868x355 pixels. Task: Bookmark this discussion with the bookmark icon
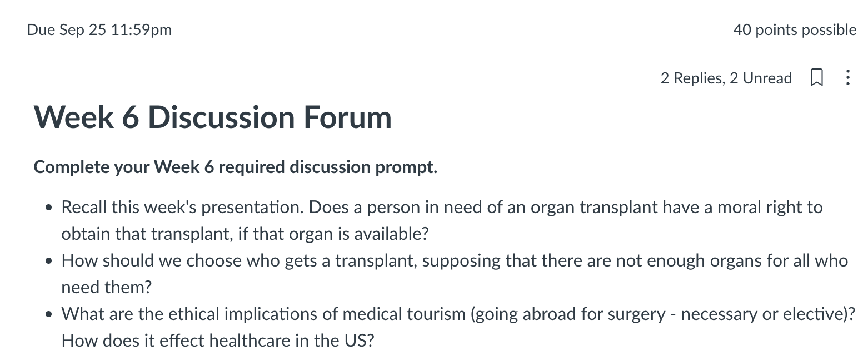tap(816, 78)
